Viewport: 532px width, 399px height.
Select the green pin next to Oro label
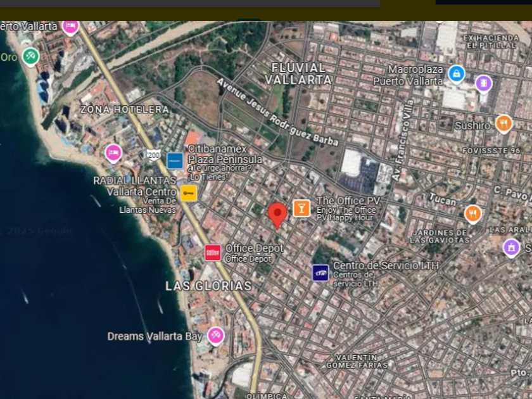[30, 56]
